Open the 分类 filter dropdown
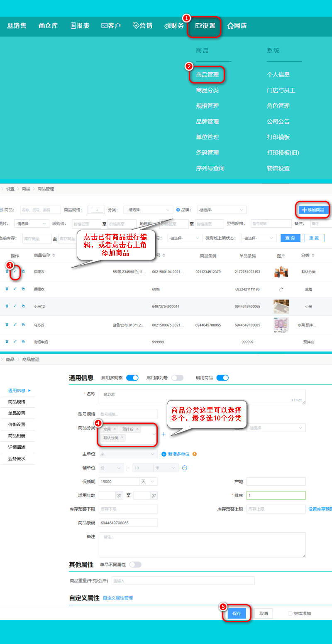 pos(149,210)
